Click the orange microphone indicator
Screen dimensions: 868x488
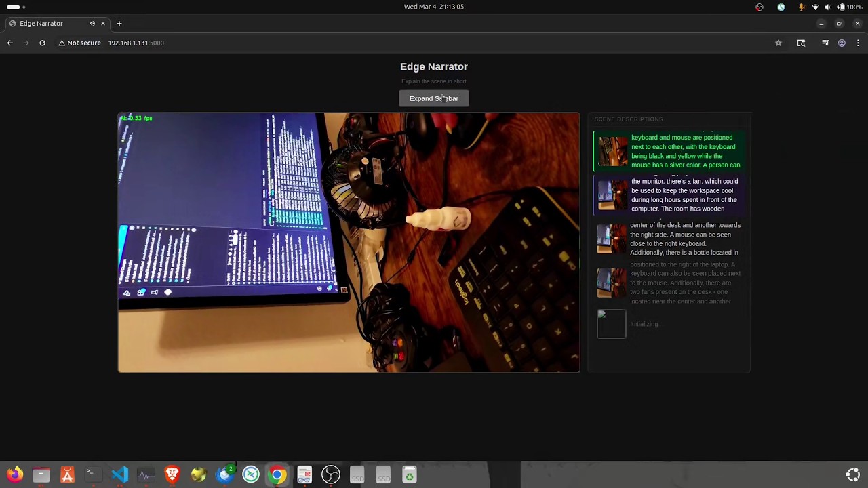point(802,7)
